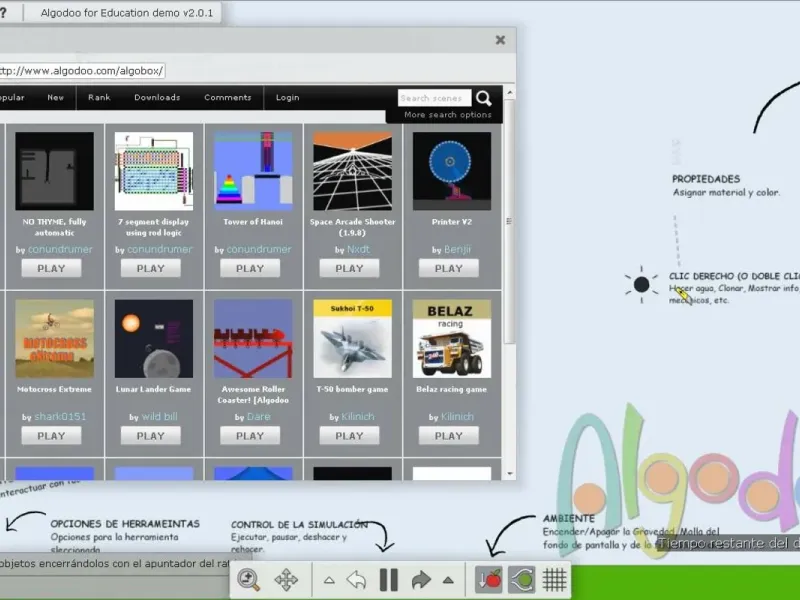800x600 pixels.
Task: Open author Benjii profile link
Action: click(x=457, y=249)
